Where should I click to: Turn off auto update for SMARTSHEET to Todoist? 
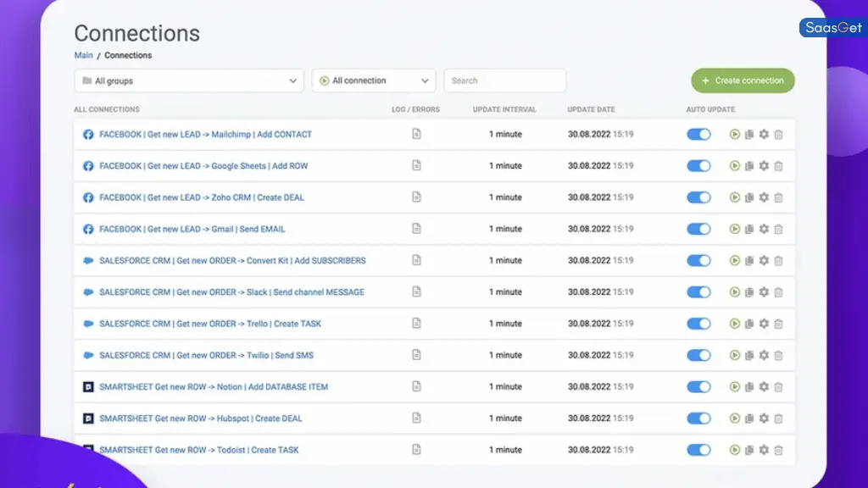[x=698, y=450]
